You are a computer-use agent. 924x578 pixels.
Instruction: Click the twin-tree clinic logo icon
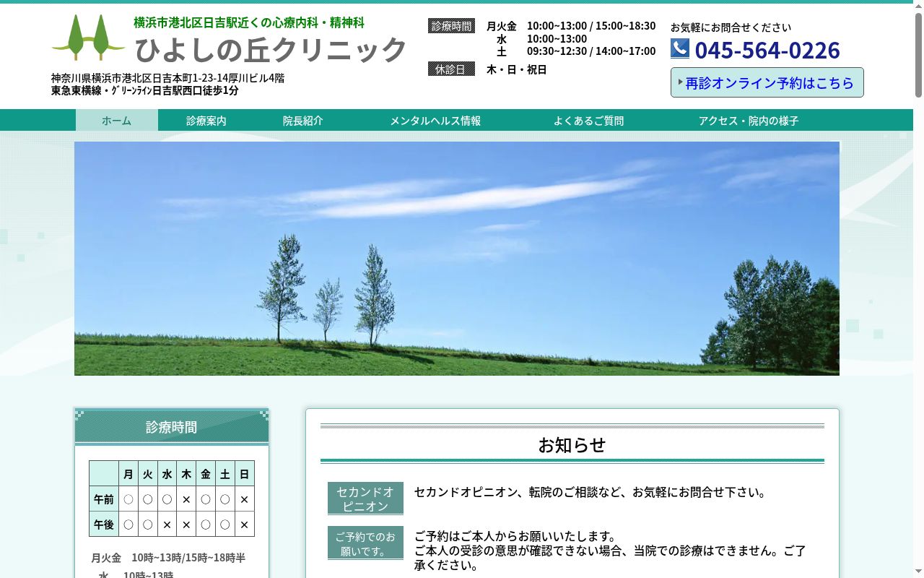[89, 38]
